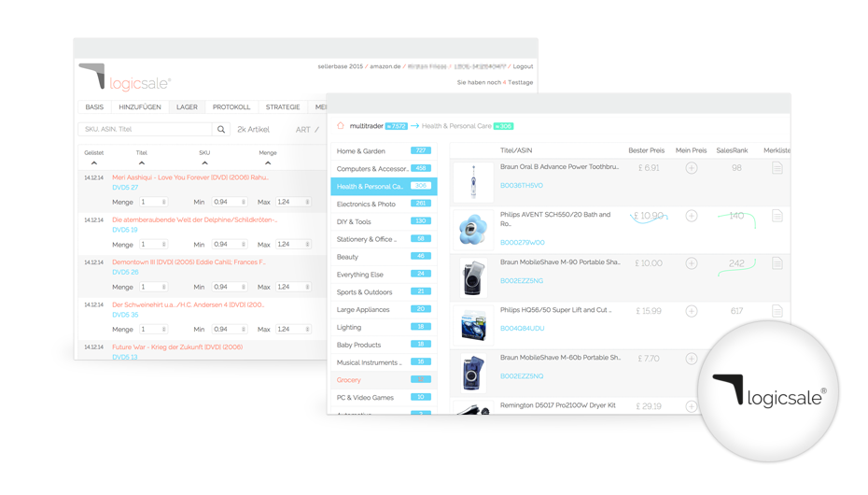Image resolution: width=868 pixels, height=495 pixels.
Task: Click the home icon beside multitrader
Action: pyautogui.click(x=341, y=126)
